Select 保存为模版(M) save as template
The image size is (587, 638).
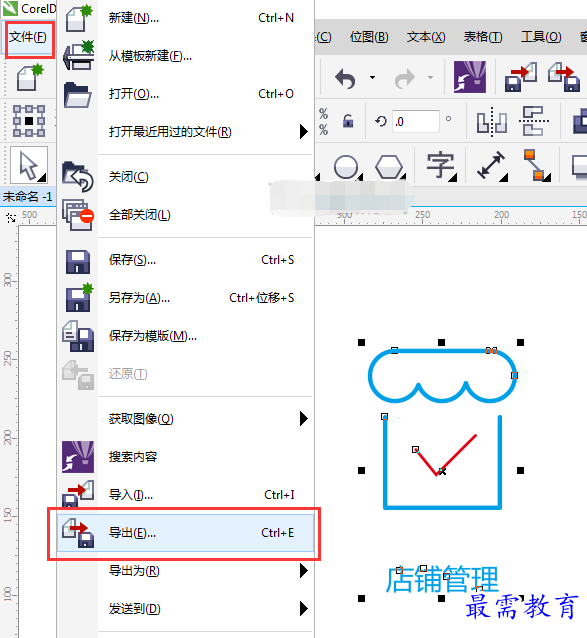coord(186,336)
